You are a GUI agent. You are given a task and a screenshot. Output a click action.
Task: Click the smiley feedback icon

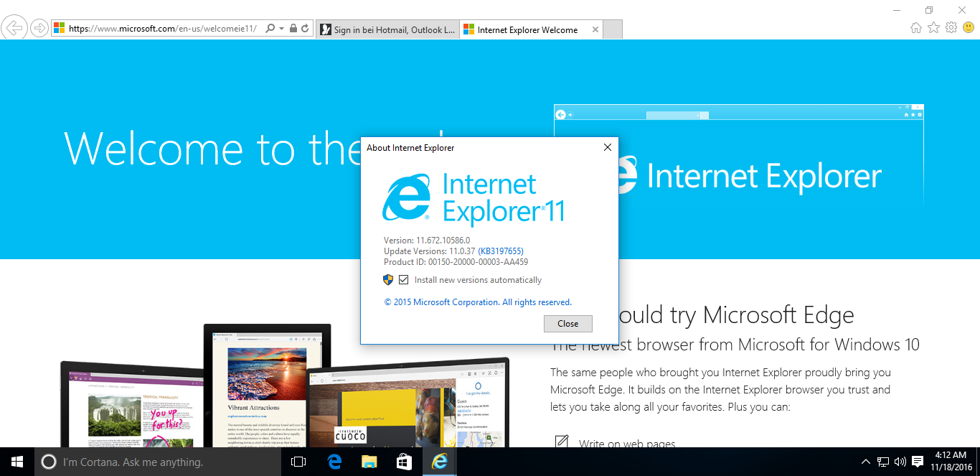click(969, 28)
